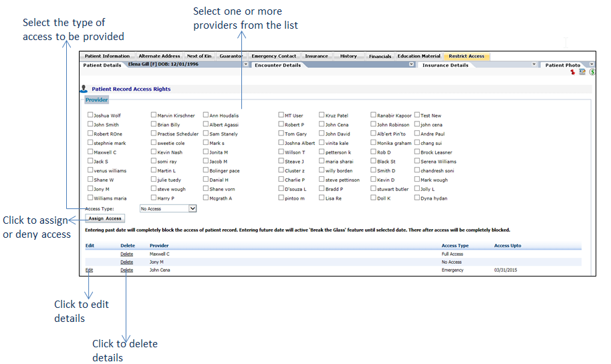Click the Patient Record Access Rights person icon
This screenshot has height=364, width=611.
click(84, 89)
